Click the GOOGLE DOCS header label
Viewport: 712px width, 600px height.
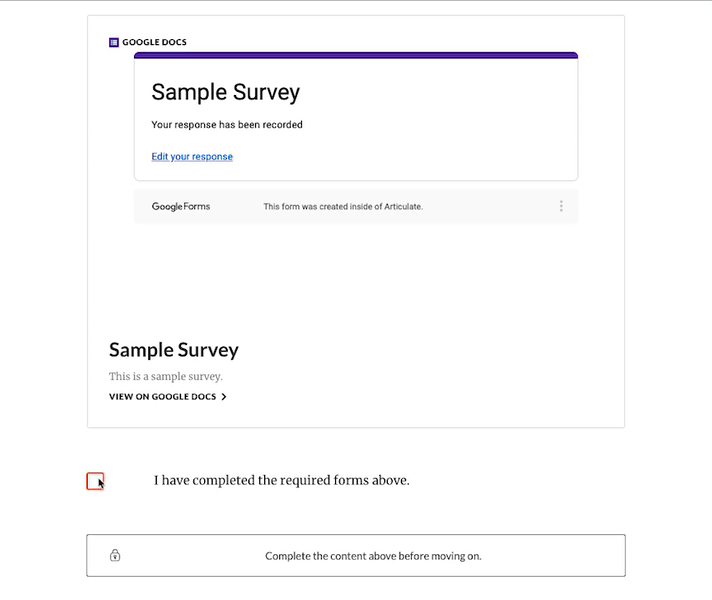coord(154,42)
